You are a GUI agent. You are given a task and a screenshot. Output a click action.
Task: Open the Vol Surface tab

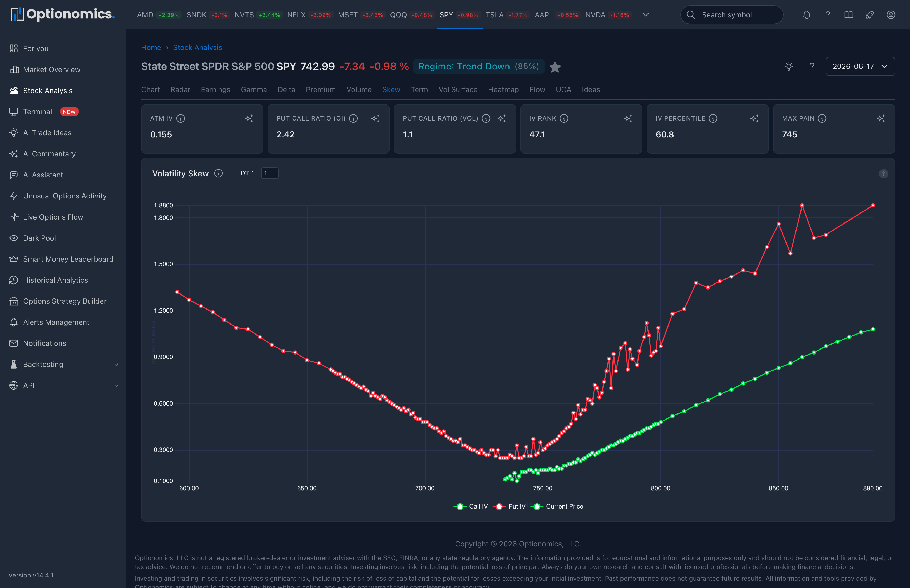458,90
